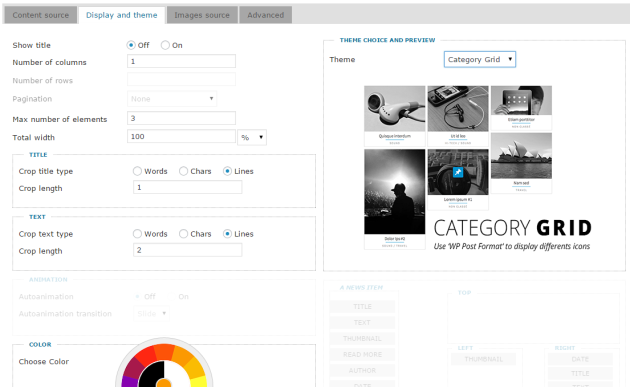Set Autoanimation to On
The height and width of the screenshot is (387, 630).
[x=172, y=297]
